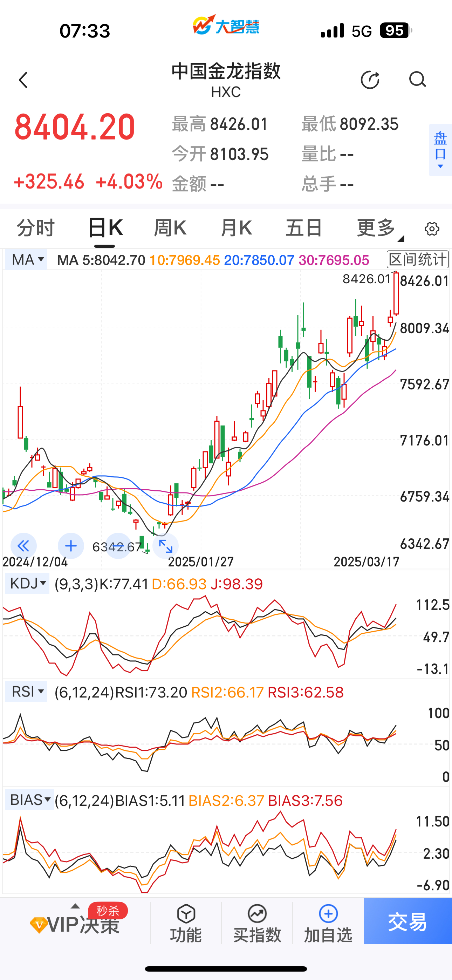Screen dimensions: 452x980
Task: Switch to the 五日 tab
Action: [304, 228]
